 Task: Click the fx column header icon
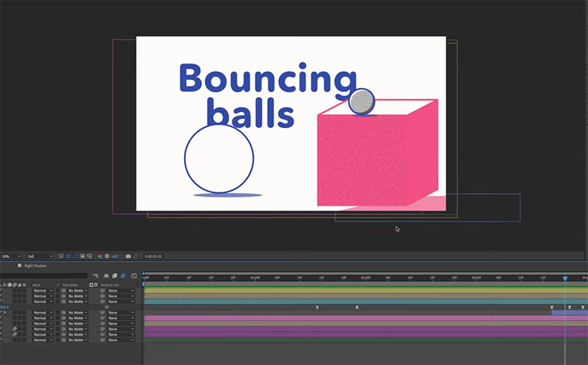[5, 285]
